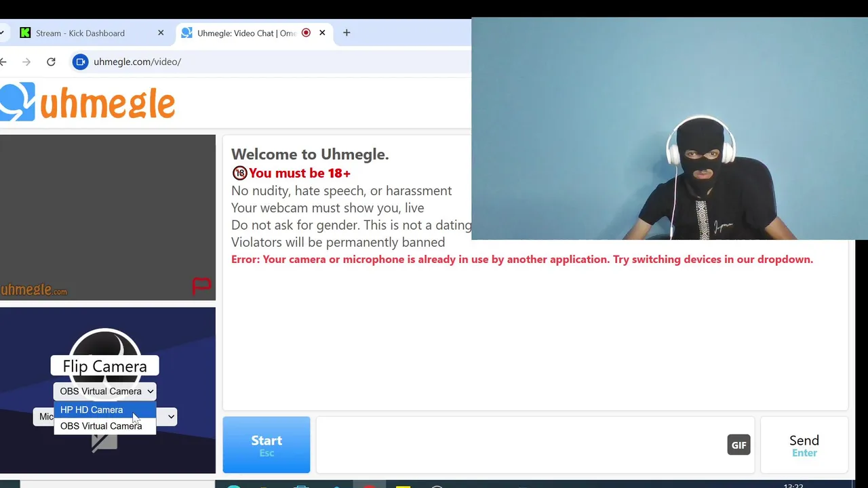The image size is (868, 488).
Task: Click 'Your webcam must show you, live' text
Action: 328,208
